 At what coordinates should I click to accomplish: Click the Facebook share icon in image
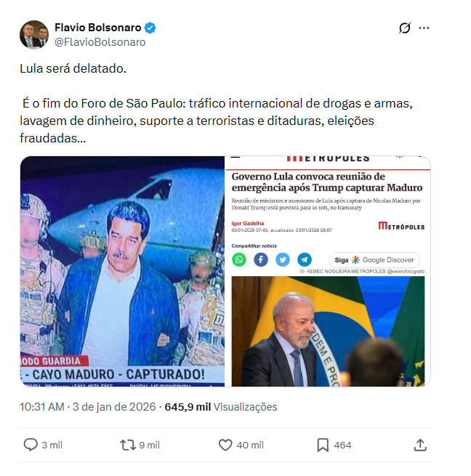pyautogui.click(x=261, y=259)
